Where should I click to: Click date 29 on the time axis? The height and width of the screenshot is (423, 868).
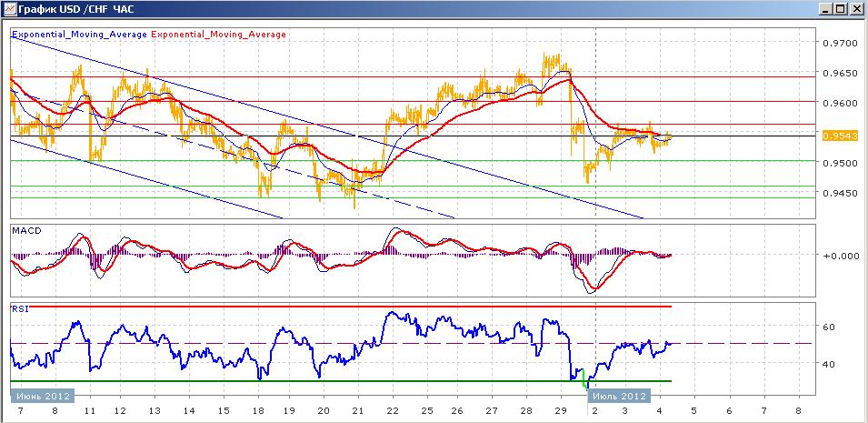coord(560,412)
